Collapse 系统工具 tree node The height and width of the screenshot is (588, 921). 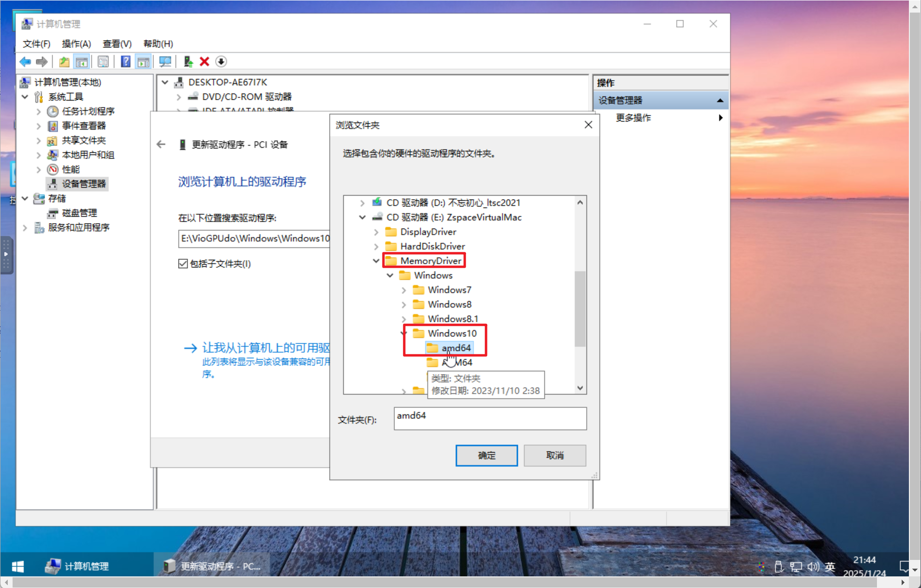coord(25,97)
